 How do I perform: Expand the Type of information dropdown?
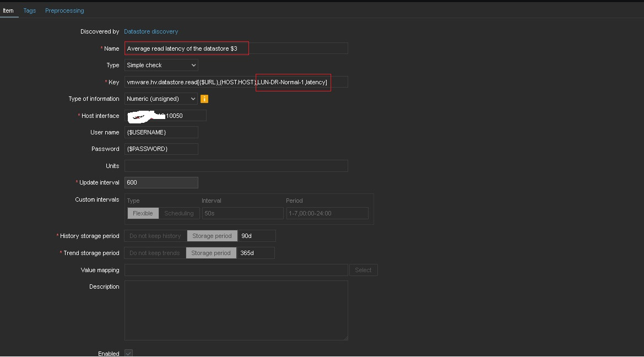tap(161, 99)
